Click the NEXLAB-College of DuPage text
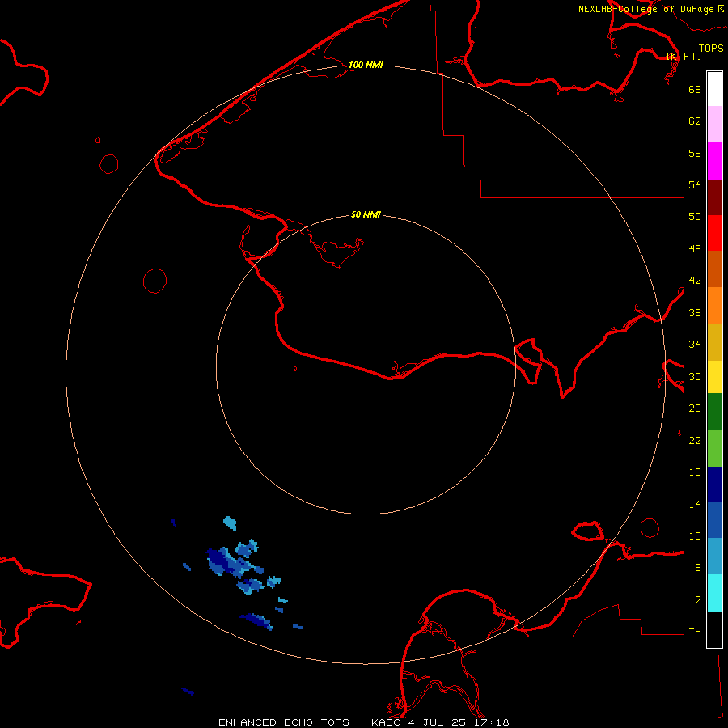Viewport: 728px width, 728px height. [x=645, y=9]
